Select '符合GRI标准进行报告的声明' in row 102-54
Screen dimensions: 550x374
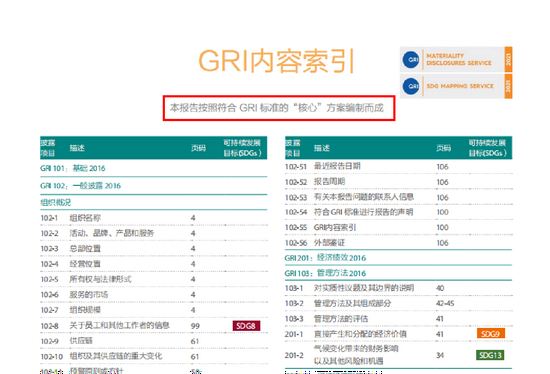(x=363, y=212)
